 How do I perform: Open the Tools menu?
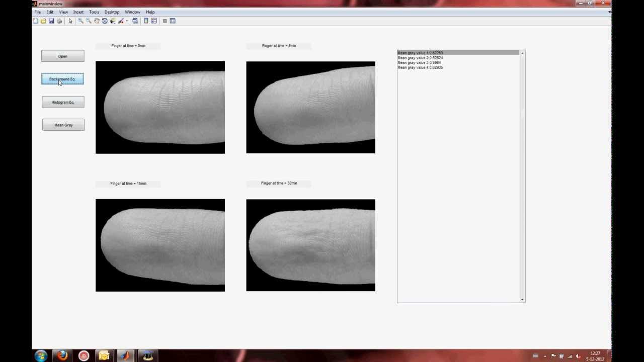point(94,12)
